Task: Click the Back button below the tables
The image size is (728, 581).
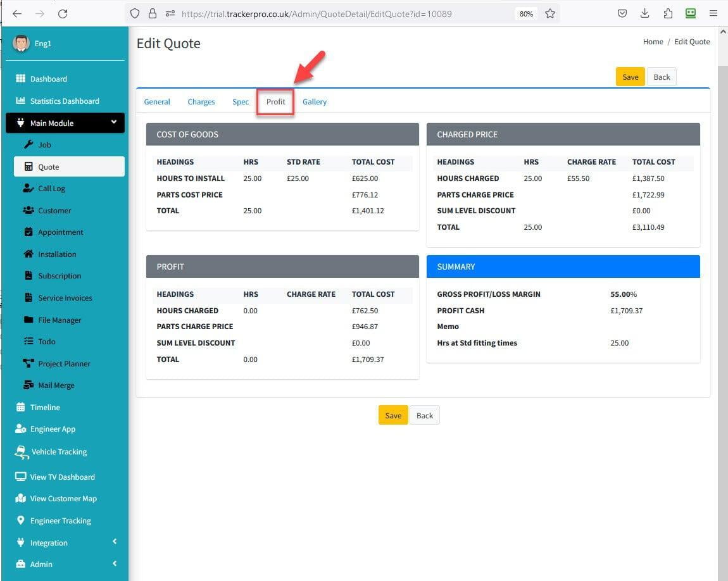Action: 425,415
